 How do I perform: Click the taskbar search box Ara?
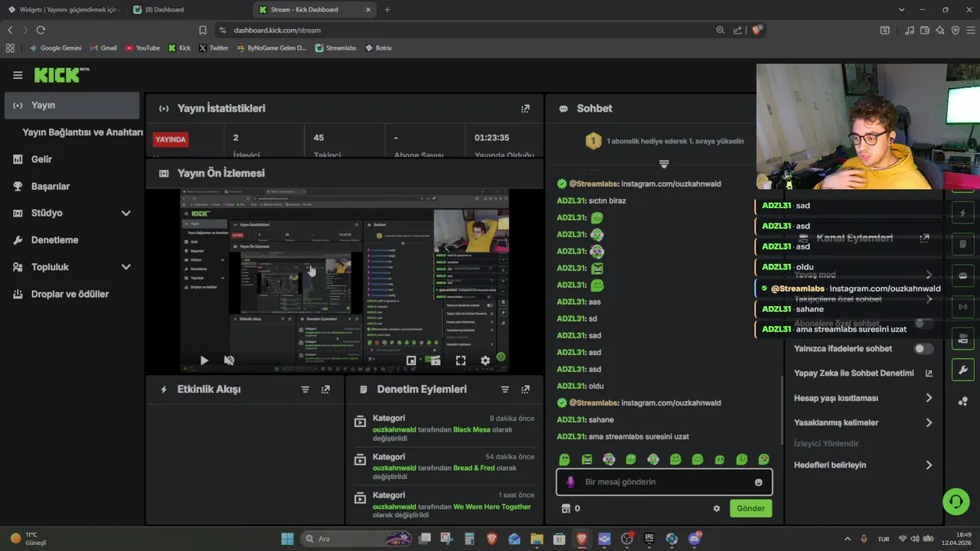[x=357, y=539]
